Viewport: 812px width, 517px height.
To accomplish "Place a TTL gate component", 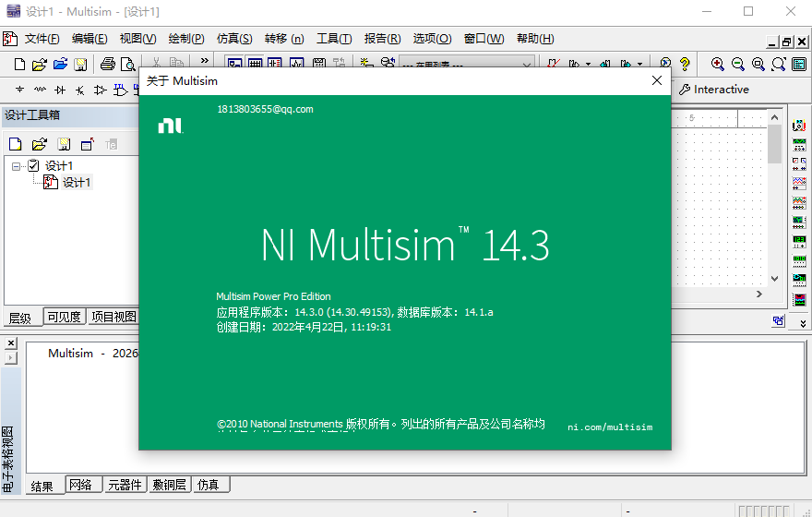I will (120, 90).
